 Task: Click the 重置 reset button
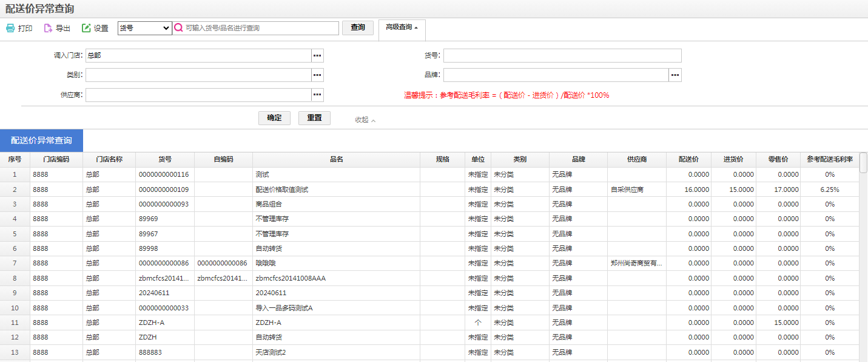314,118
